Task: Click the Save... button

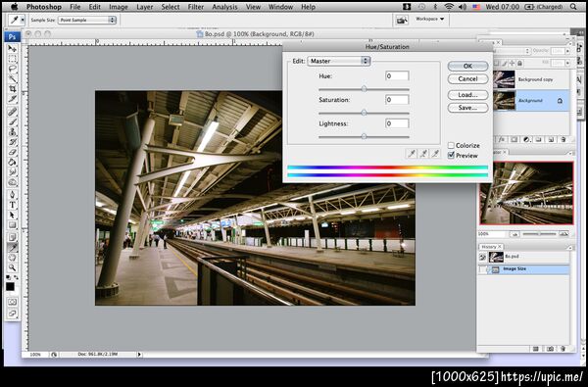Action: 467,108
